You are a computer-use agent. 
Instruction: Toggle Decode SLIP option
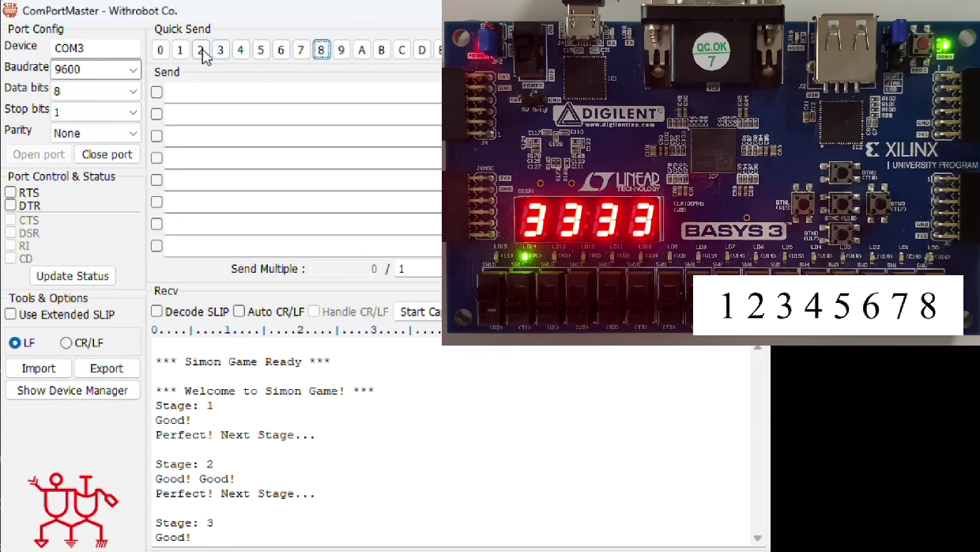156,312
